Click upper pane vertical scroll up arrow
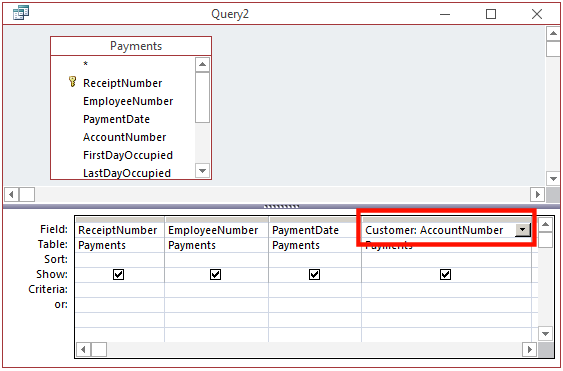The height and width of the screenshot is (371, 563). tap(553, 33)
